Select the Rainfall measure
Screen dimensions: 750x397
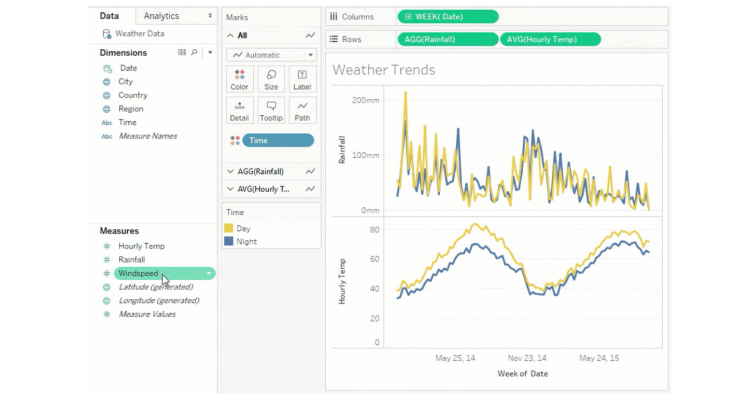[x=132, y=259]
